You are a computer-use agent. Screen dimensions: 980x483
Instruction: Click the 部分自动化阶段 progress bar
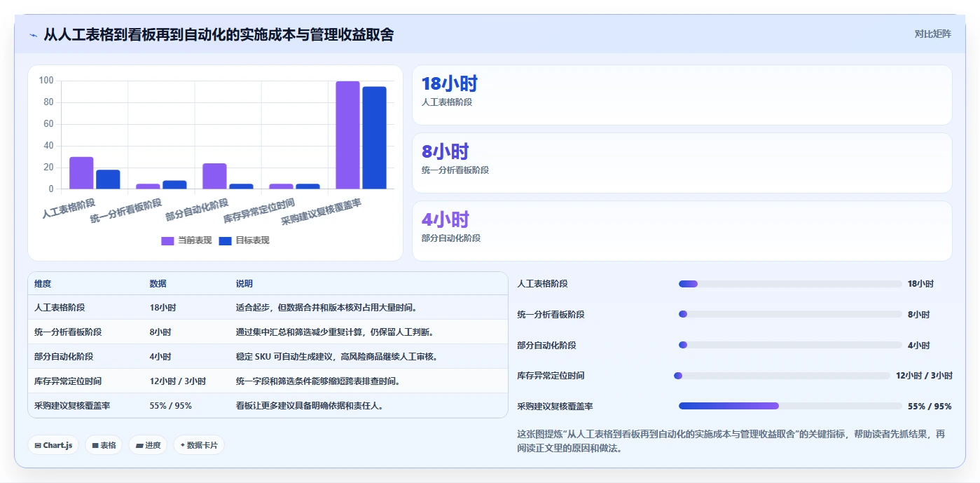tap(790, 345)
